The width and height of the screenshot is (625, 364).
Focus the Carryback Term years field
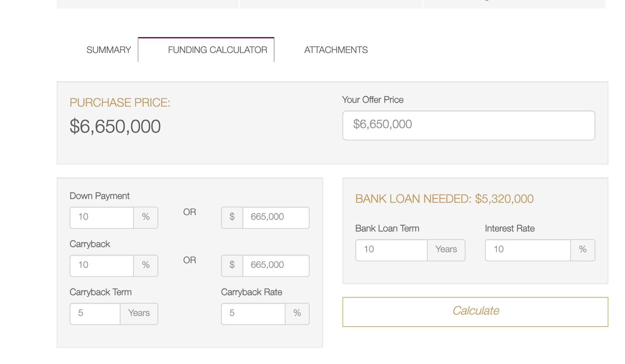(x=95, y=313)
